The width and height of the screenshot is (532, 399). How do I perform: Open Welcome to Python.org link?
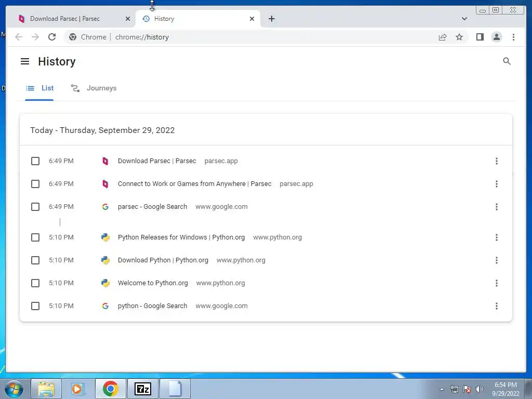tap(153, 283)
